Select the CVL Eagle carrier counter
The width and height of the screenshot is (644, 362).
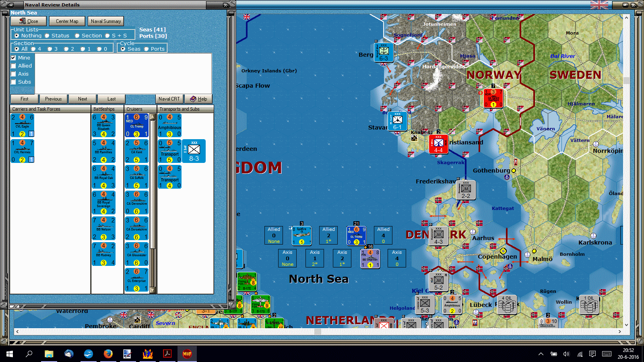(x=23, y=125)
